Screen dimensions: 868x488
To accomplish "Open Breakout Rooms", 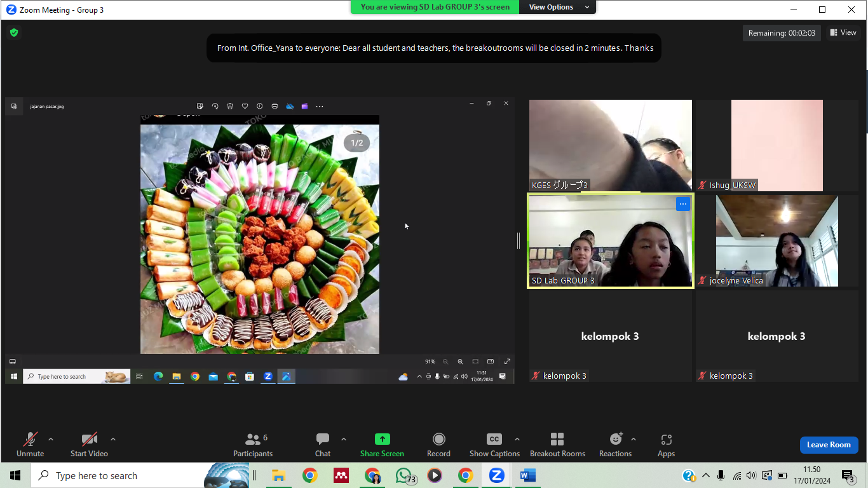I will (x=557, y=440).
